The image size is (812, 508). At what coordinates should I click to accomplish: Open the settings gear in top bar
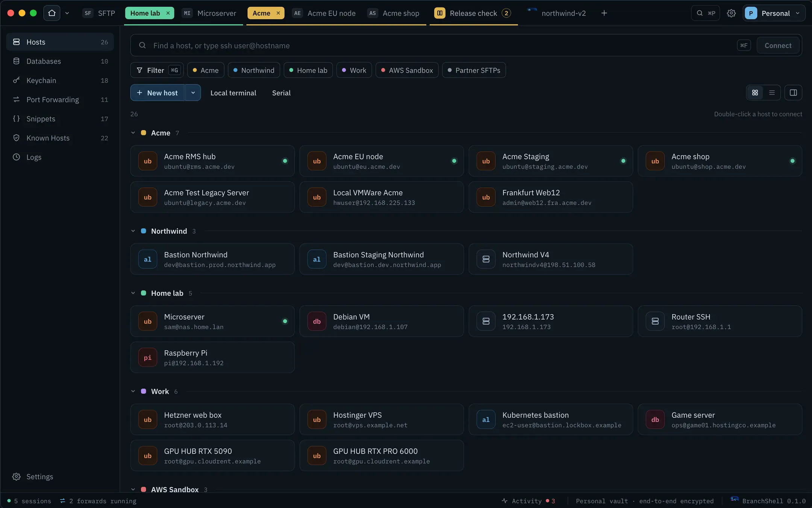click(731, 13)
